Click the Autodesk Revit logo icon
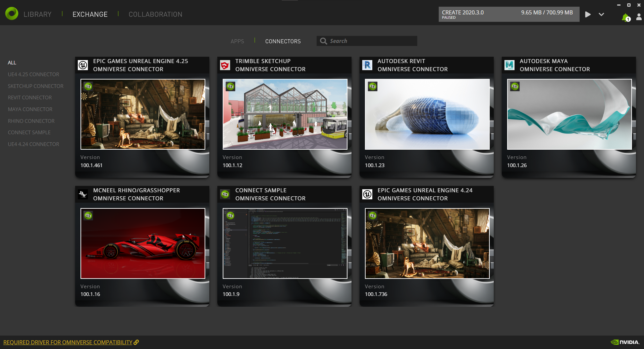This screenshot has width=644, height=349. [x=367, y=65]
